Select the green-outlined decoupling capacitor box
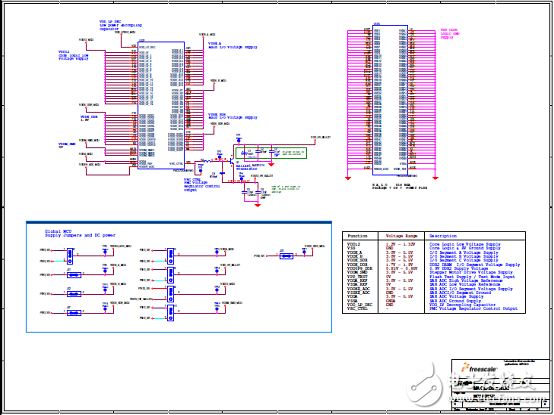Screen dimensions: 554x415 (271, 153)
